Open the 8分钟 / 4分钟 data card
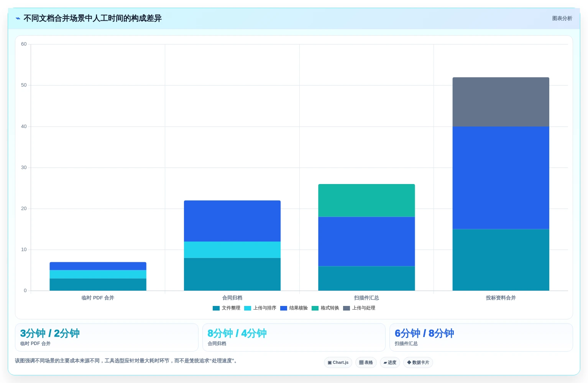588x383 pixels. click(x=294, y=337)
